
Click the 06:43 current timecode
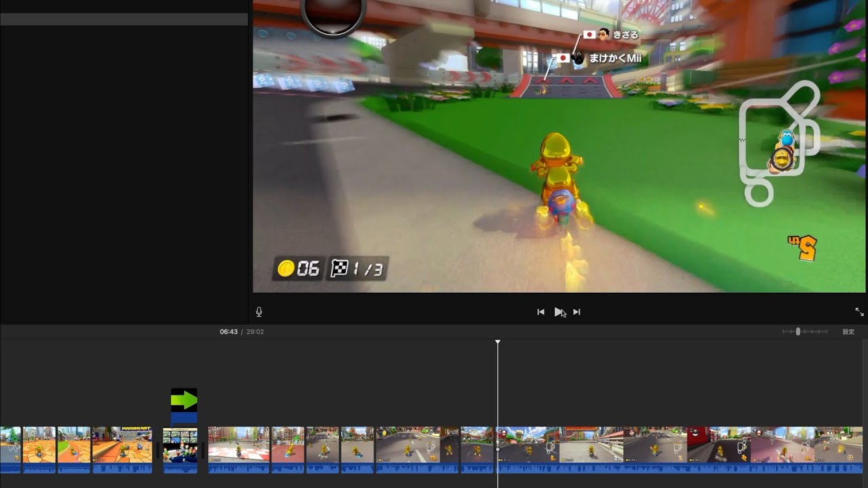[229, 332]
